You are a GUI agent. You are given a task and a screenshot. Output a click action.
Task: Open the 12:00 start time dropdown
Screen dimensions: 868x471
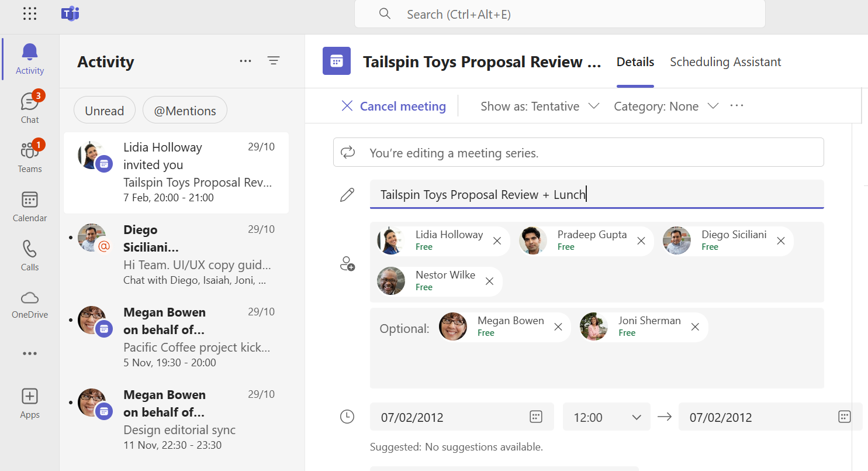(607, 417)
